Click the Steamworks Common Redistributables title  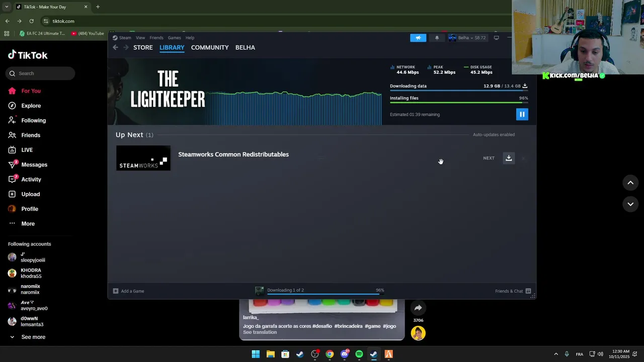click(233, 154)
